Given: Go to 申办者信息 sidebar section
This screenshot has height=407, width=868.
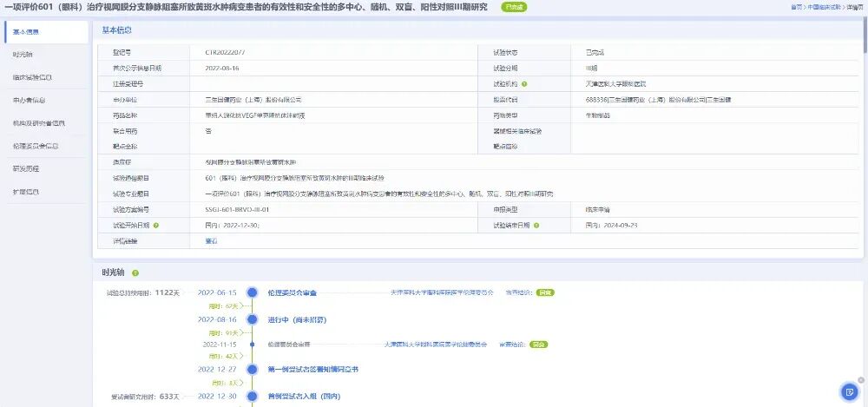Looking at the screenshot, I should pyautogui.click(x=30, y=100).
